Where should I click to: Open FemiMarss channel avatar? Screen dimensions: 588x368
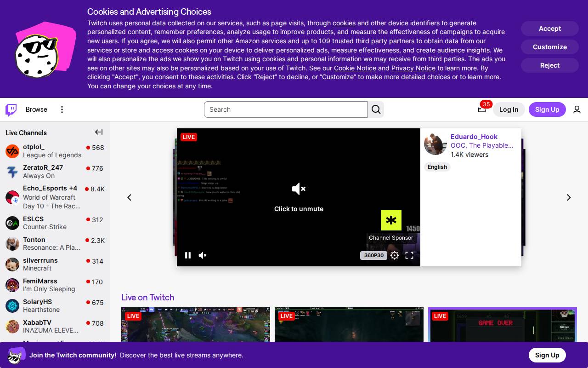[x=12, y=285]
